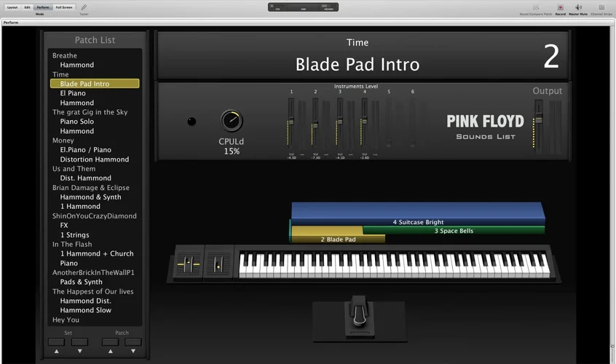
Task: Click the Set up-arrow icon
Action: pos(56,351)
